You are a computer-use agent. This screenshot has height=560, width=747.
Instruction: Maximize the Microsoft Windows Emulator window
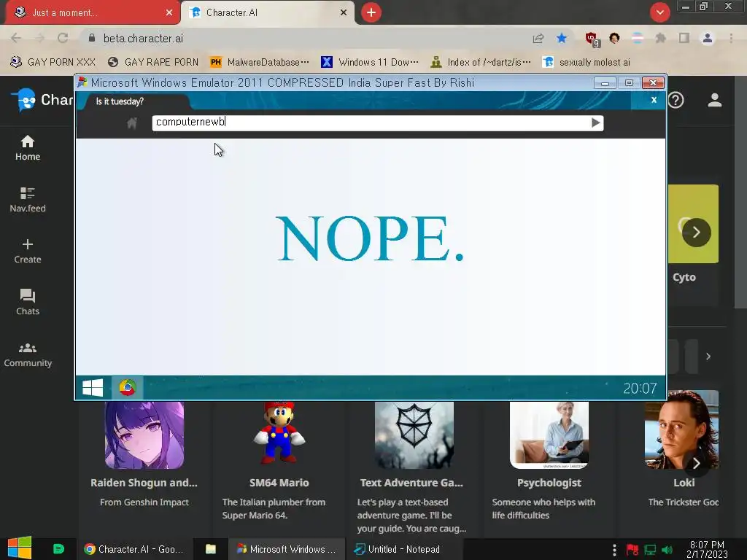(629, 83)
